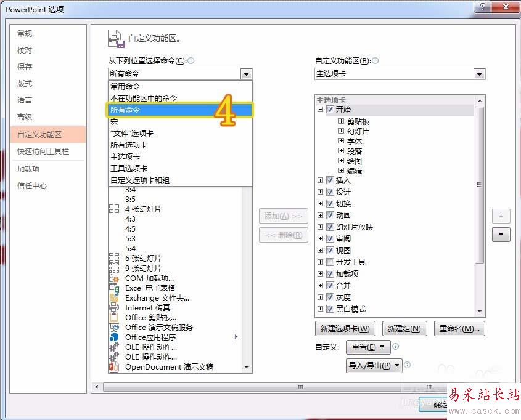Click the info icon next to 自定义功能区(B)
521x420 pixels.
(x=375, y=61)
